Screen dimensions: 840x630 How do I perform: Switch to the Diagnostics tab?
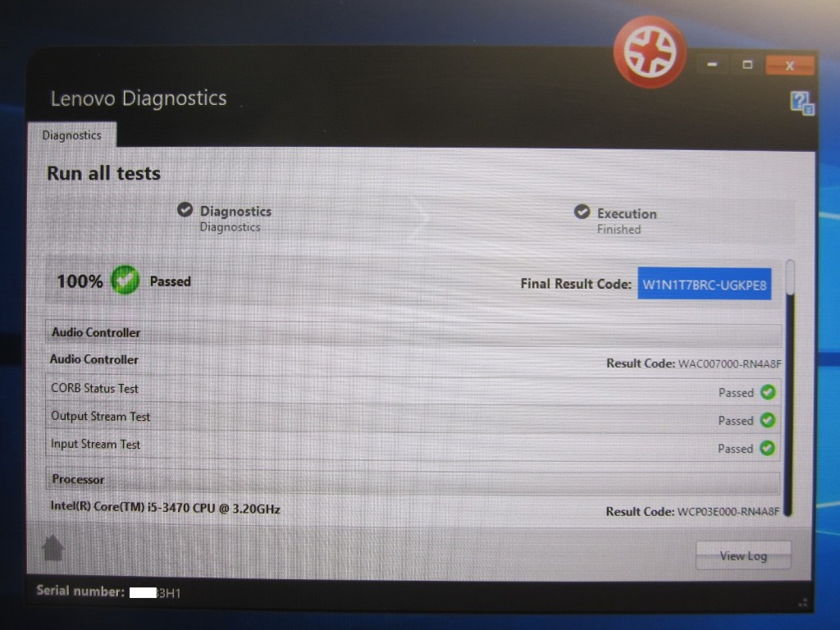72,135
